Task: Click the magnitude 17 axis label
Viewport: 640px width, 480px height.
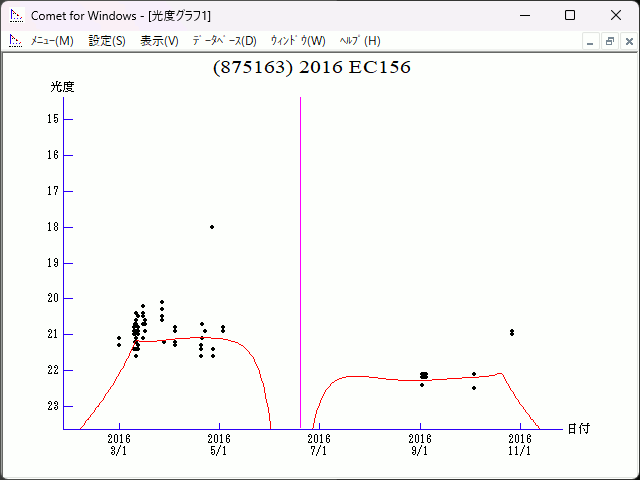Action: pyautogui.click(x=53, y=191)
